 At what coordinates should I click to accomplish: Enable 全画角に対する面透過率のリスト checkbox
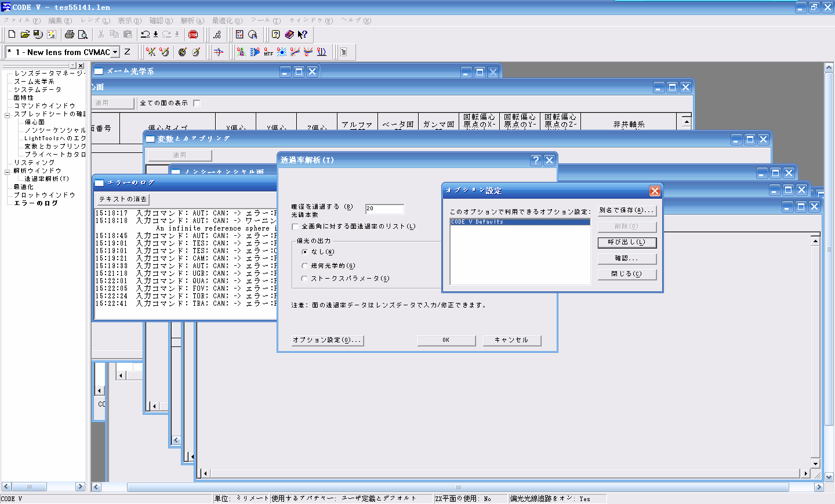pos(295,227)
